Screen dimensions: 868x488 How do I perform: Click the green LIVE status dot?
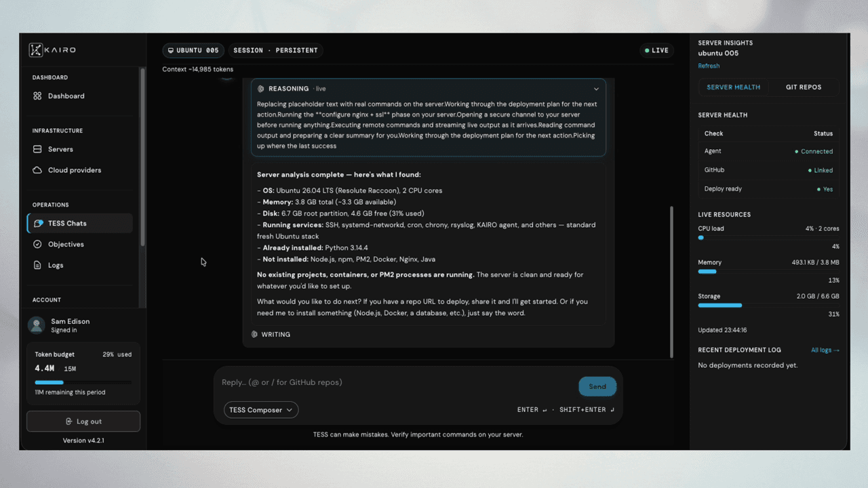(647, 51)
